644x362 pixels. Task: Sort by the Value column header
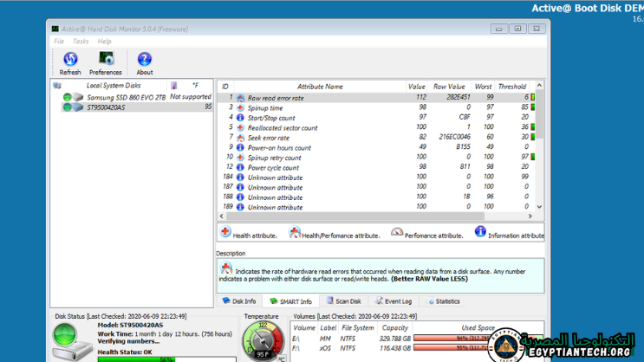coord(416,87)
